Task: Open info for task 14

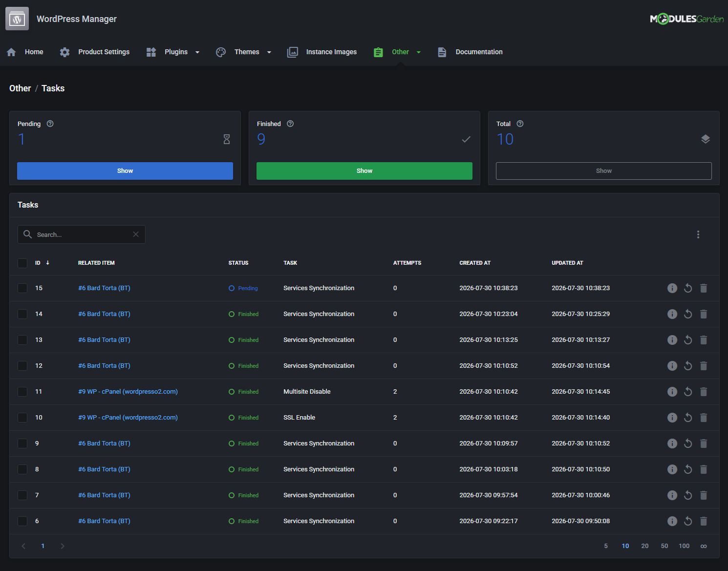Action: [672, 314]
